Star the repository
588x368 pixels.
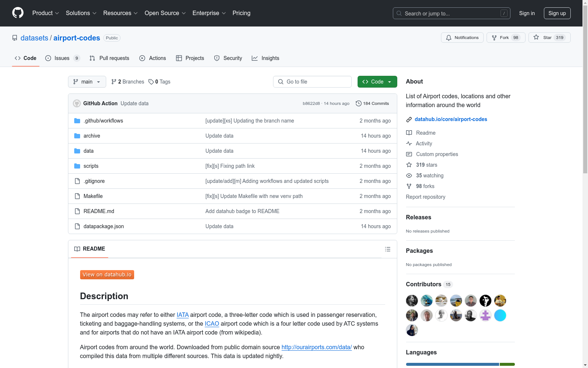(x=549, y=38)
